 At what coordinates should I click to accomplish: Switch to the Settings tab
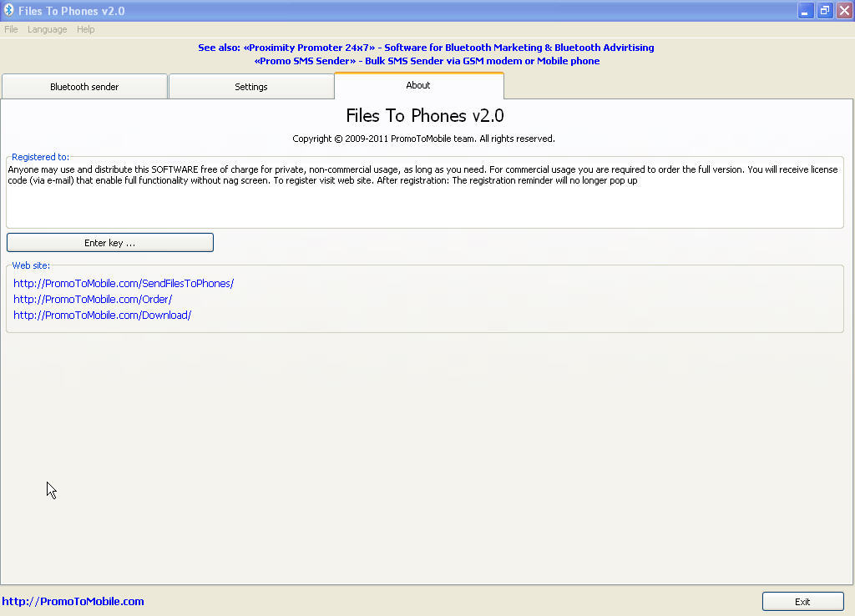(251, 87)
